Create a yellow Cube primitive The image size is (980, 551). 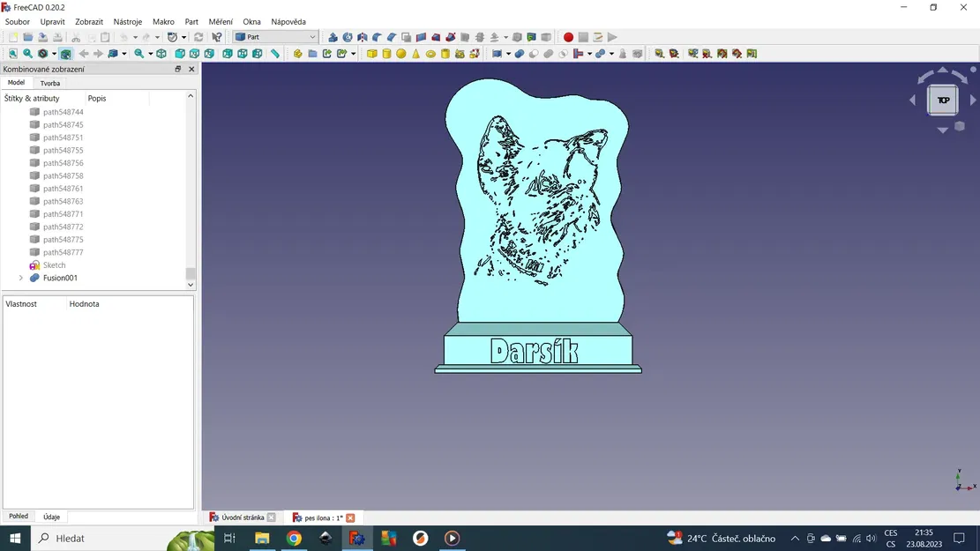coord(372,54)
